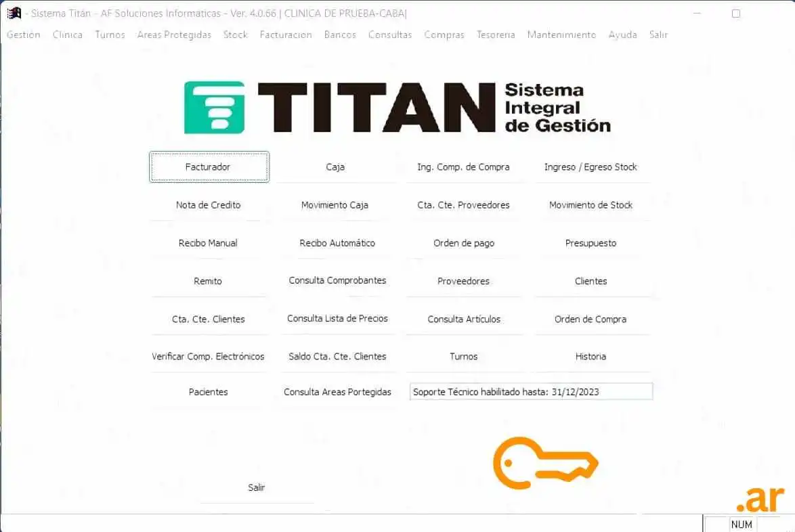Open Turnos scheduling button
795x532 pixels.
(x=464, y=357)
